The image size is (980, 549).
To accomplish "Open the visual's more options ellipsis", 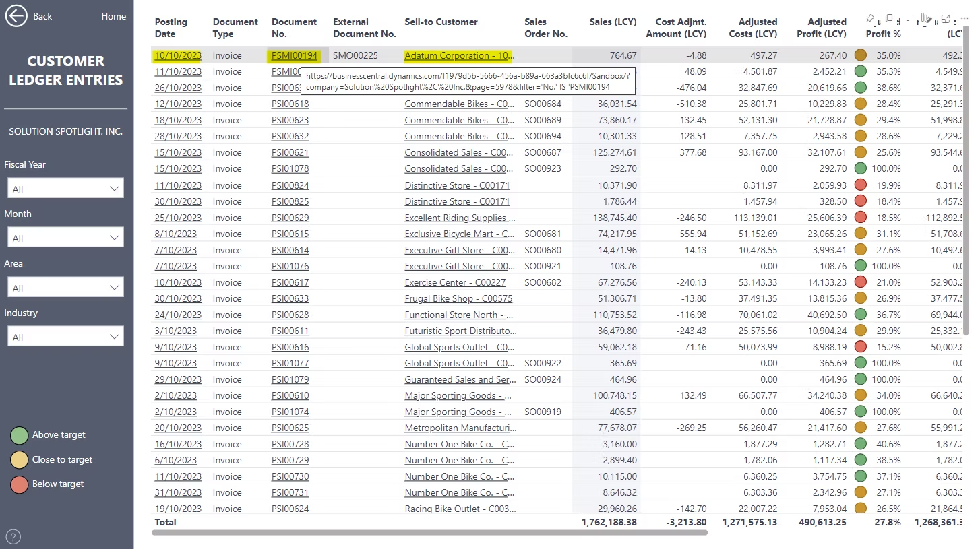I will click(964, 18).
